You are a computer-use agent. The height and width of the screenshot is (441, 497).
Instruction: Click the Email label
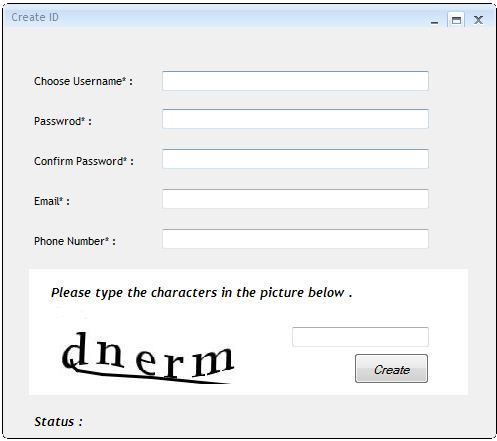[52, 201]
